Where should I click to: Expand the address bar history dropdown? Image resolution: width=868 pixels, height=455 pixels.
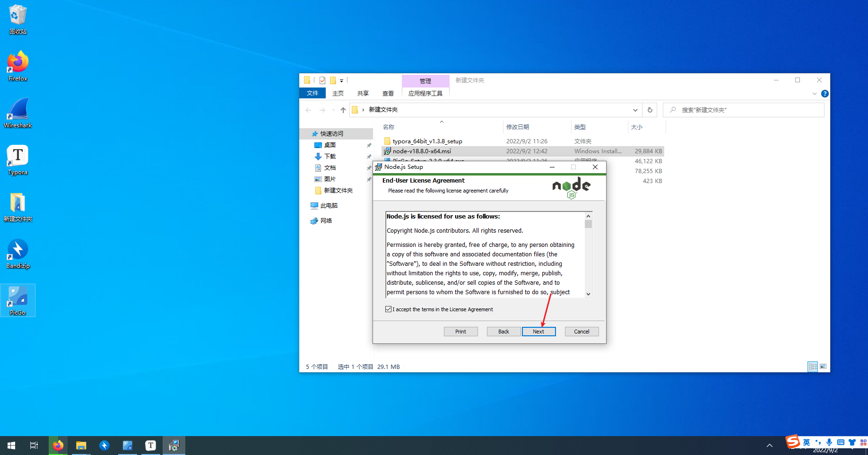(635, 110)
